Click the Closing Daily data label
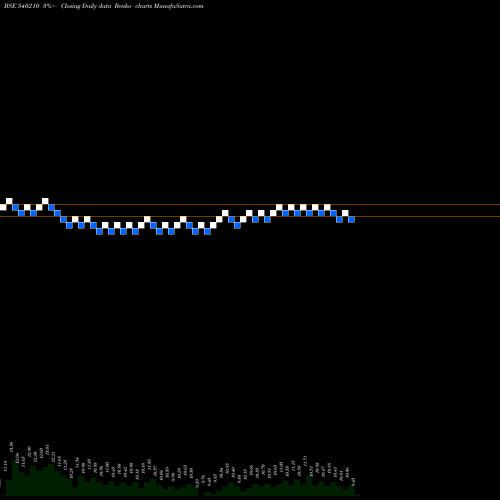The width and height of the screenshot is (500, 500). click(86, 6)
